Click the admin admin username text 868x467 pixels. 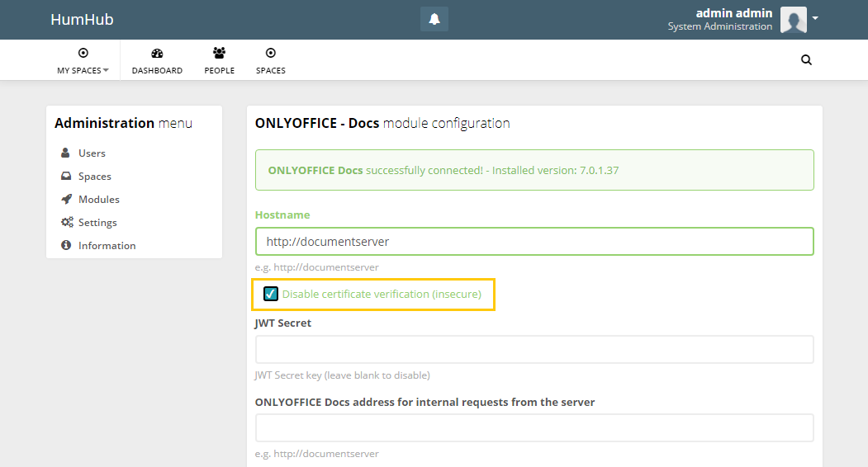(733, 12)
